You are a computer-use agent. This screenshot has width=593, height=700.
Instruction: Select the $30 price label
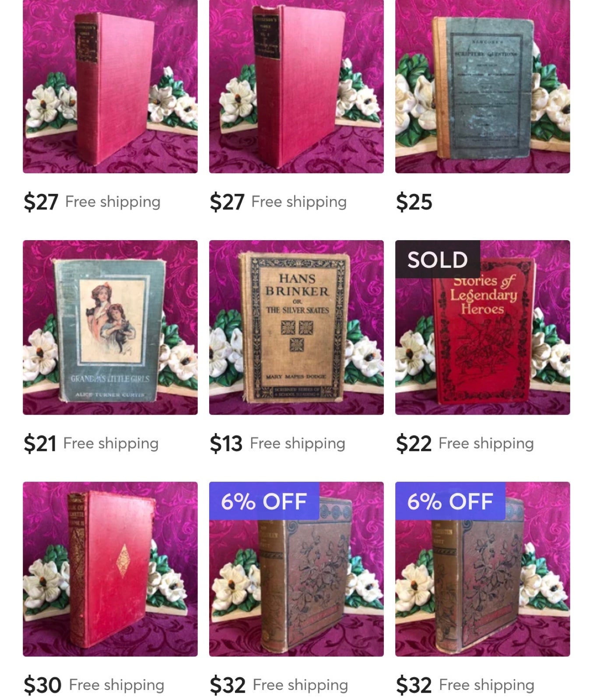[x=42, y=685]
